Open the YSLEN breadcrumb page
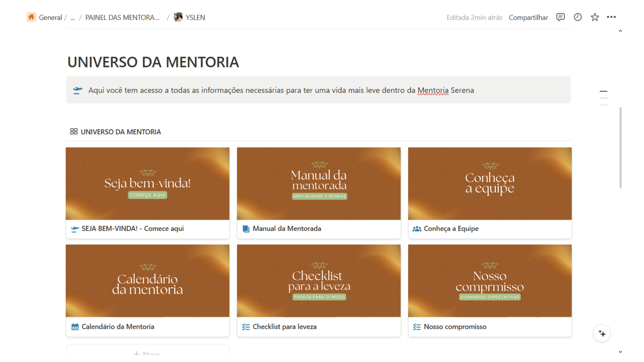 click(195, 18)
